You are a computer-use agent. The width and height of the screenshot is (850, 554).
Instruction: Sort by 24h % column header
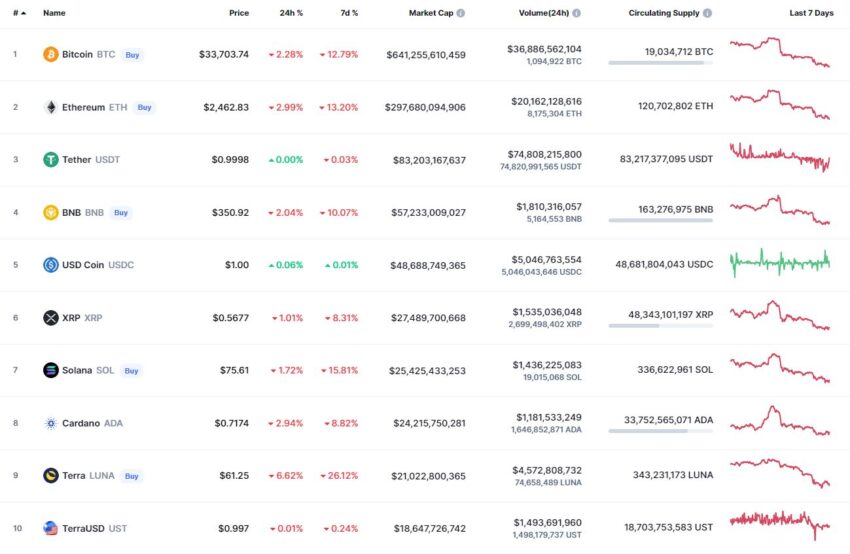[x=291, y=13]
